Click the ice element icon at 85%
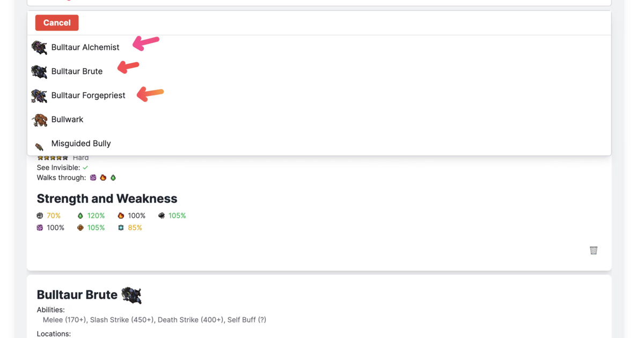The image size is (644, 338). pyautogui.click(x=121, y=228)
